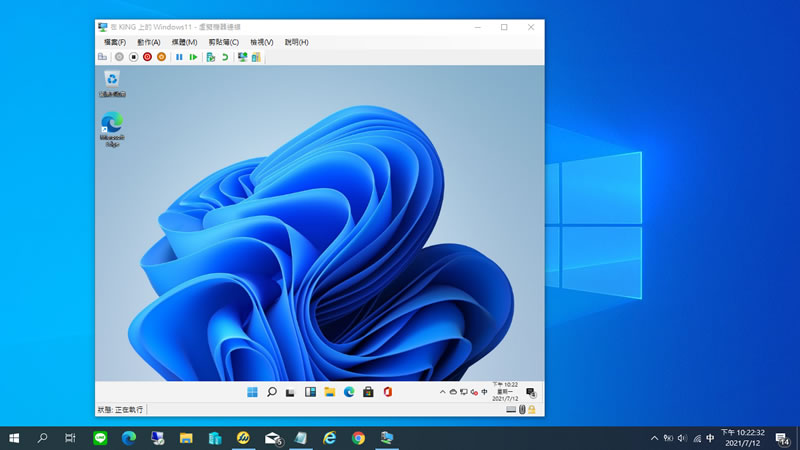Pause the virtual machine
This screenshot has width=800, height=450.
[179, 57]
